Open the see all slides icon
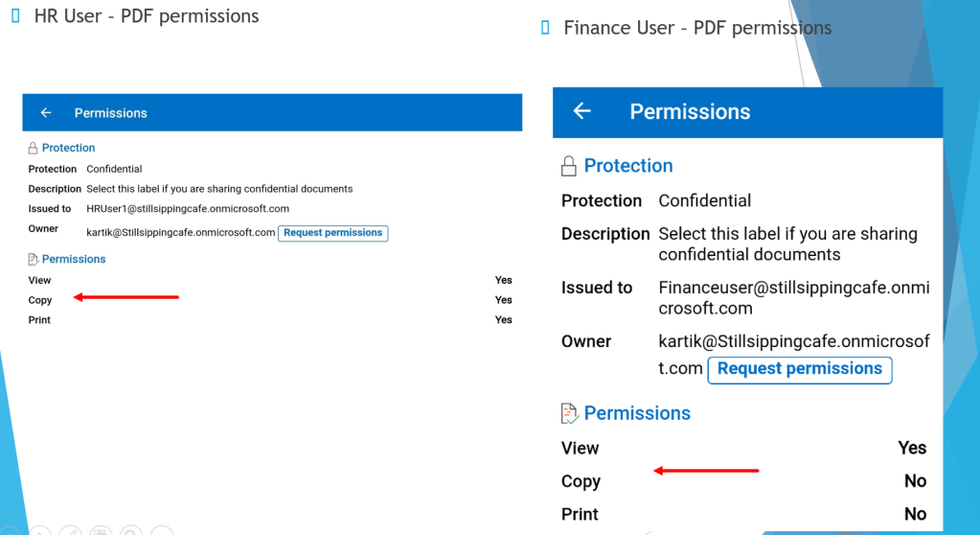The image size is (980, 535). coord(101,530)
